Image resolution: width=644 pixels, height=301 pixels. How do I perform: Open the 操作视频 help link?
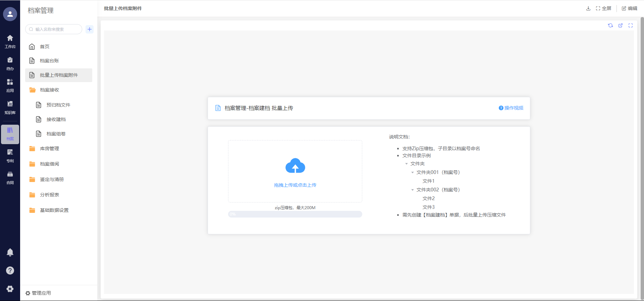(511, 108)
